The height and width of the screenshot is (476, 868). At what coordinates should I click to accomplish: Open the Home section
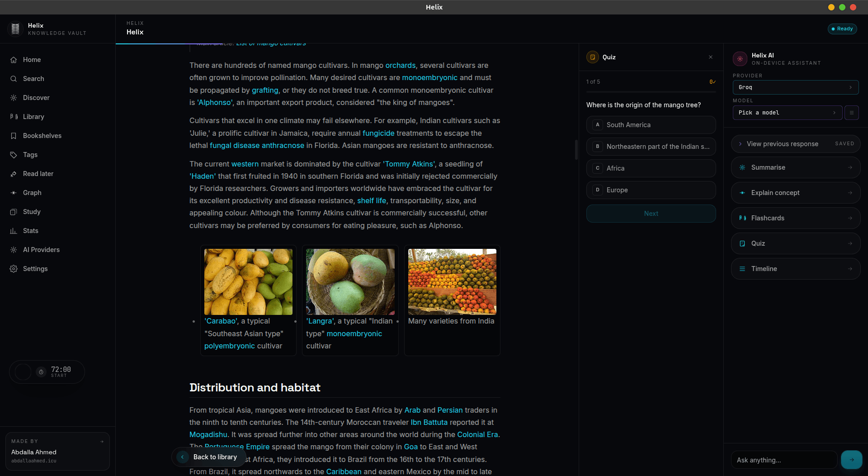(x=57, y=60)
